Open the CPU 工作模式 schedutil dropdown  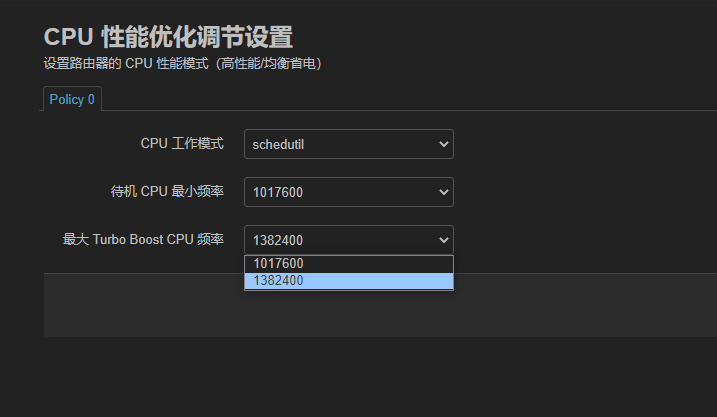coord(349,144)
